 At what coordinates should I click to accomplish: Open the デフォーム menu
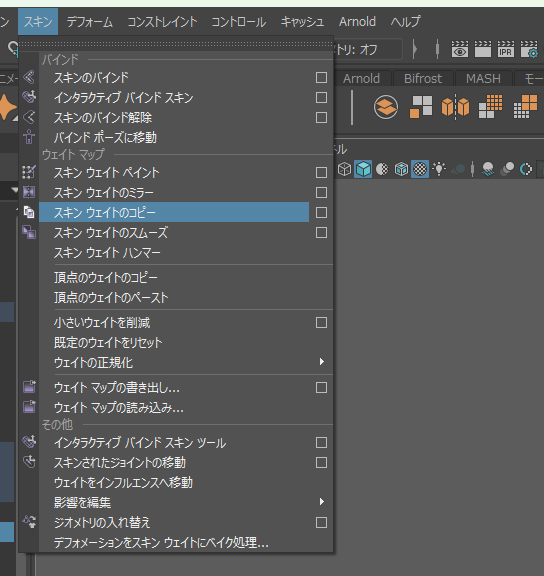pyautogui.click(x=90, y=22)
